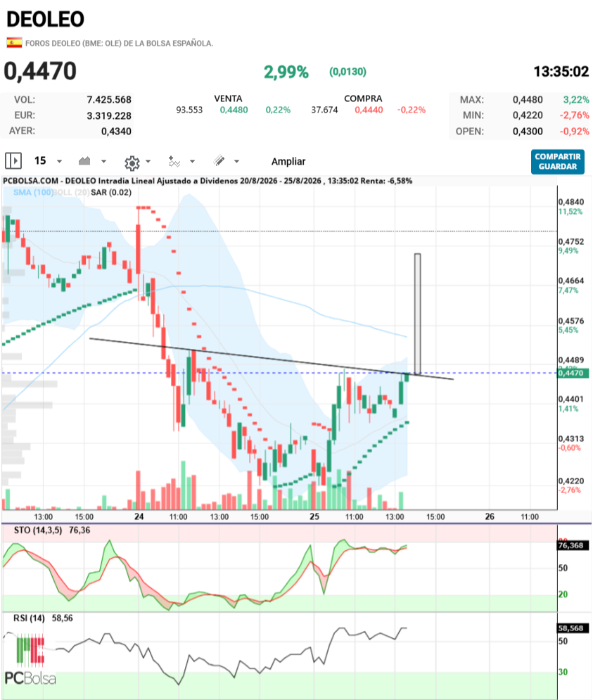Click the 58,568 RSI value tag
The width and height of the screenshot is (593, 700).
point(573,628)
